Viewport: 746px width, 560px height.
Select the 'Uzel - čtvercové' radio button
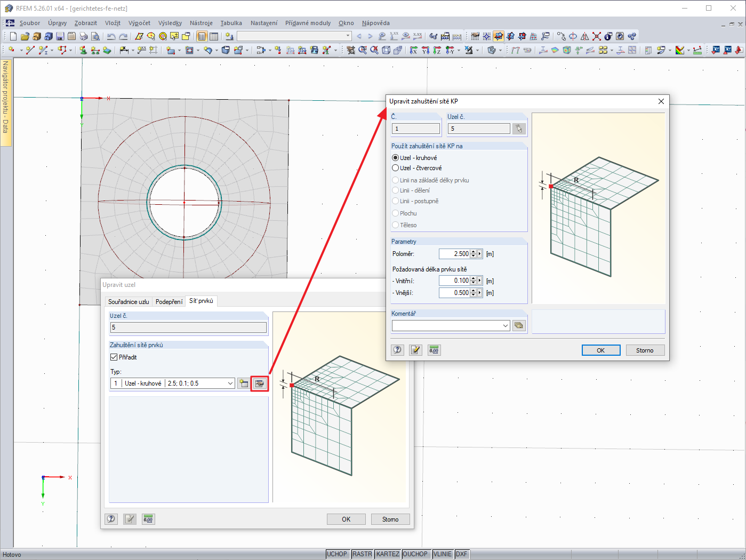[396, 168]
